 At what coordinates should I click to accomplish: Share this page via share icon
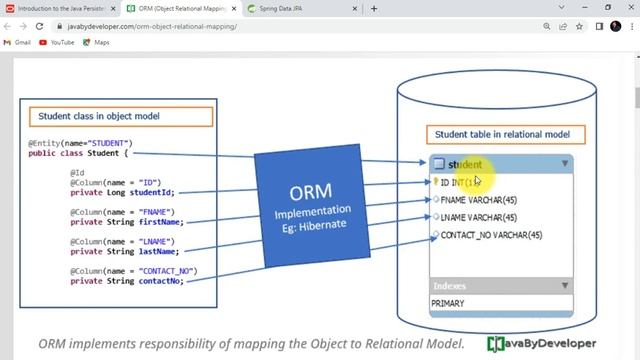coord(563,27)
